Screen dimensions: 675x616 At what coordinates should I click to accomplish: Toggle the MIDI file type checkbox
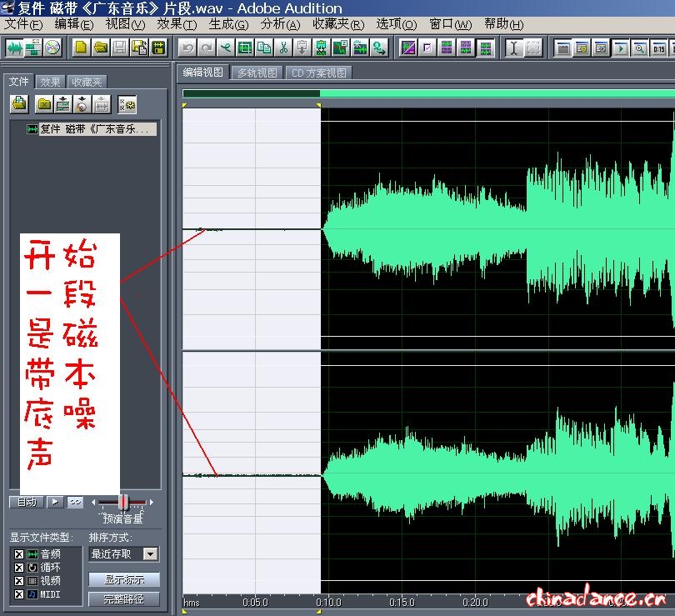[18, 593]
